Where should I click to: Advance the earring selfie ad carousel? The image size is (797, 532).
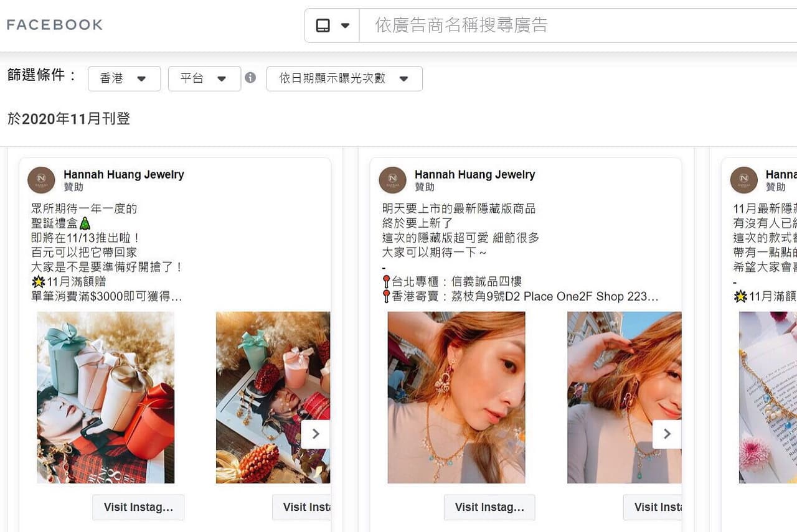pyautogui.click(x=667, y=434)
